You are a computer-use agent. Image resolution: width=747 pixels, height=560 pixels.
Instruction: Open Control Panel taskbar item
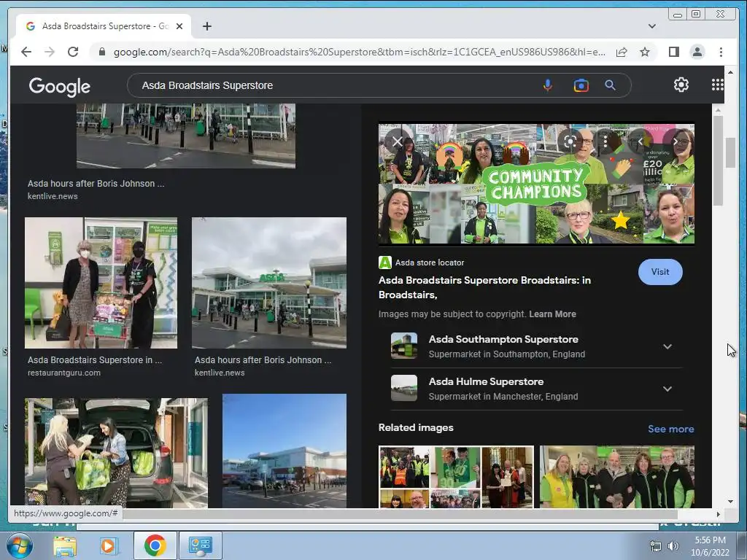200,545
